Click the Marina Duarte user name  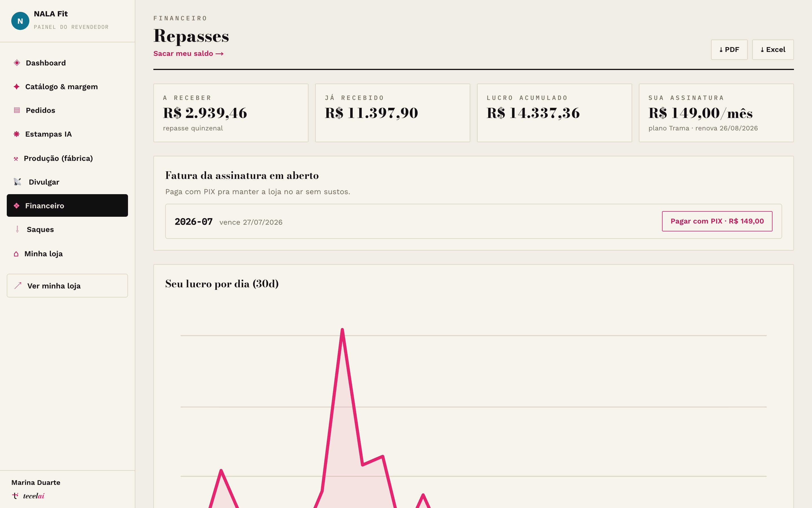pos(36,483)
